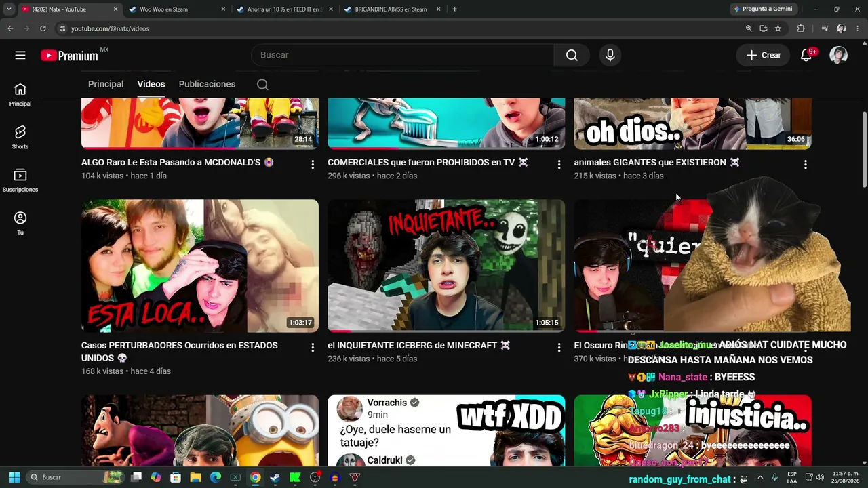Switch to BRIGANDINE ABYSS Steam tab
Viewport: 868px width, 488px height.
pos(392,9)
